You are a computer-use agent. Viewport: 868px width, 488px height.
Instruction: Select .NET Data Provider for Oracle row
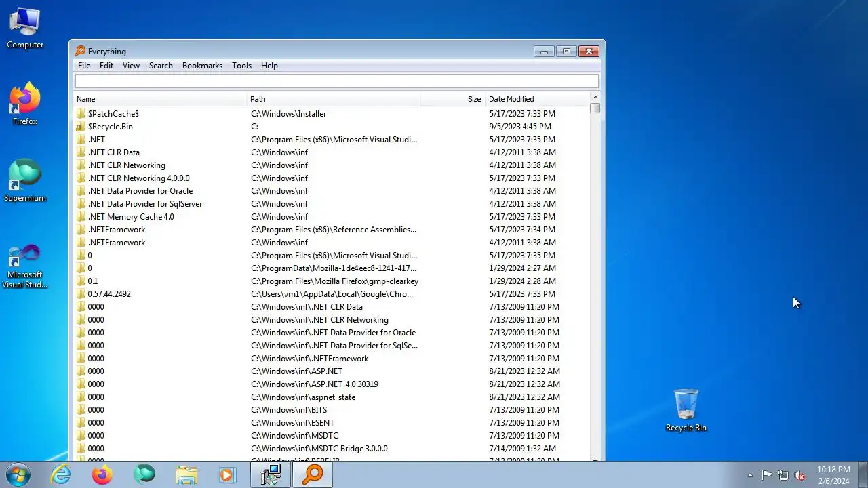coord(332,191)
